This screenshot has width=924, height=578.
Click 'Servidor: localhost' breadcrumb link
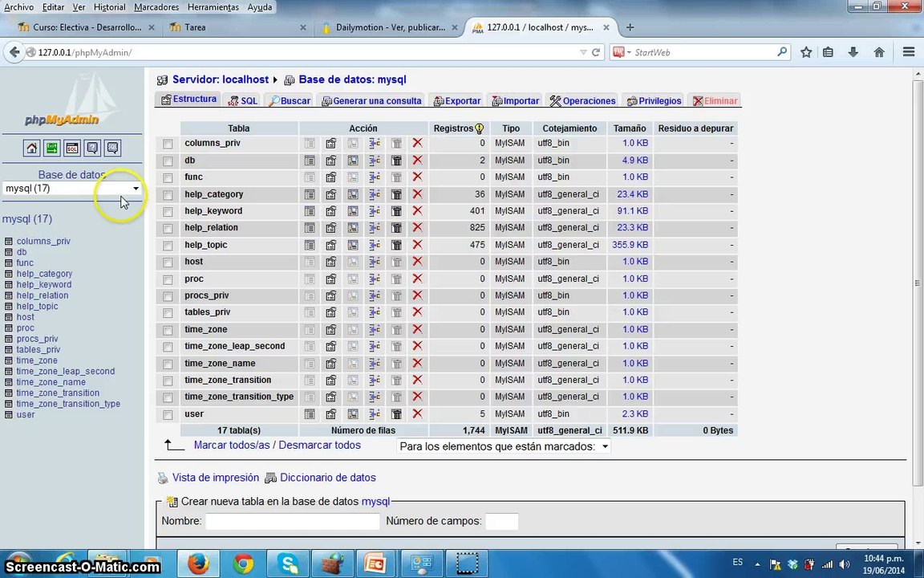point(221,79)
